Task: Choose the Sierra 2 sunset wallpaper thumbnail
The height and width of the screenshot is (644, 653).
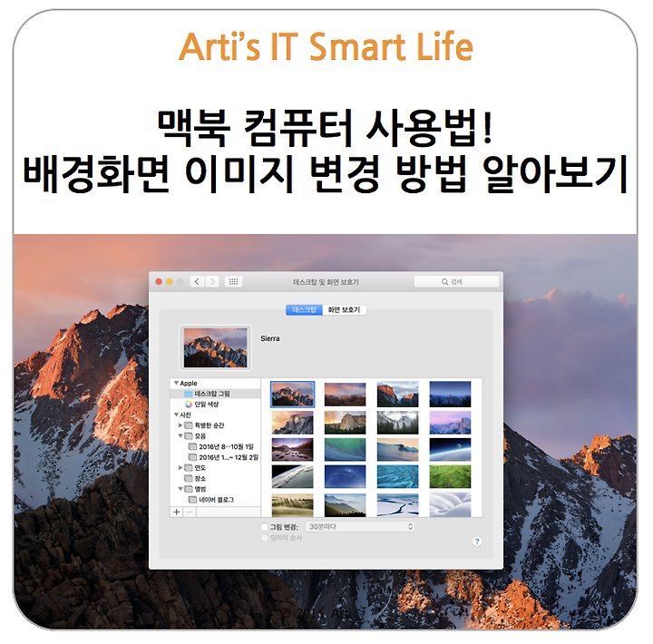Action: coord(345,394)
